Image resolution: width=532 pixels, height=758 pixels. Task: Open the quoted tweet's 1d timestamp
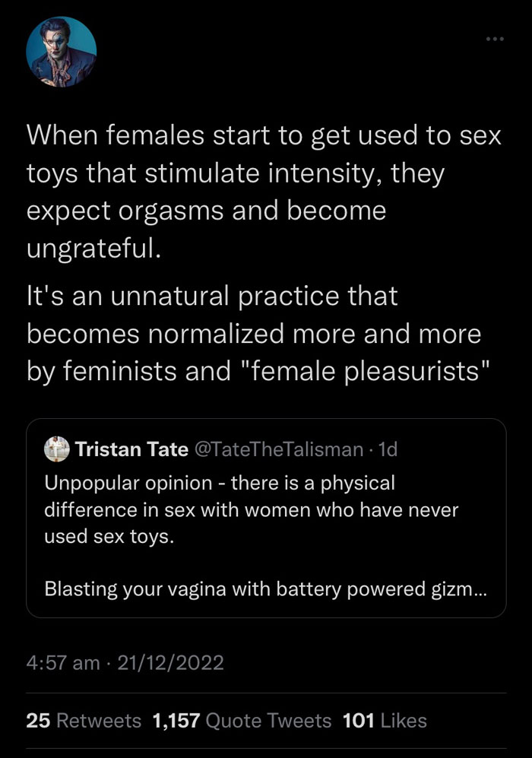388,449
